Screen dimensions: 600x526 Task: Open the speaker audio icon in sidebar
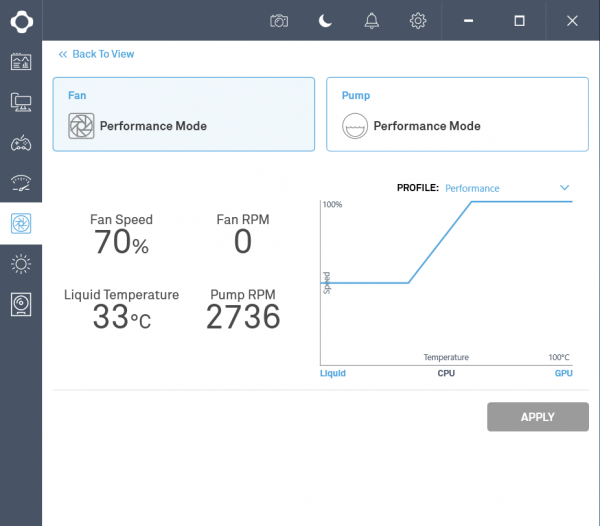pyautogui.click(x=21, y=305)
